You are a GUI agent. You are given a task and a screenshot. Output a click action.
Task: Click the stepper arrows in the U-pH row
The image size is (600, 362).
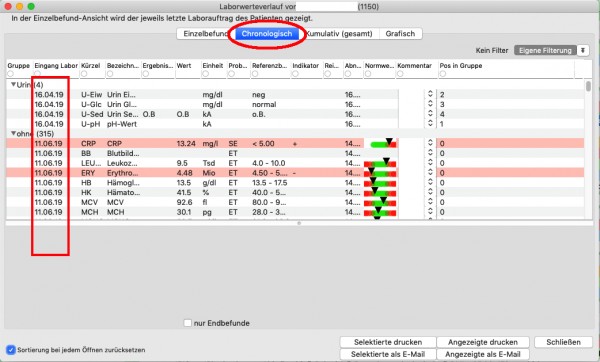pos(430,124)
